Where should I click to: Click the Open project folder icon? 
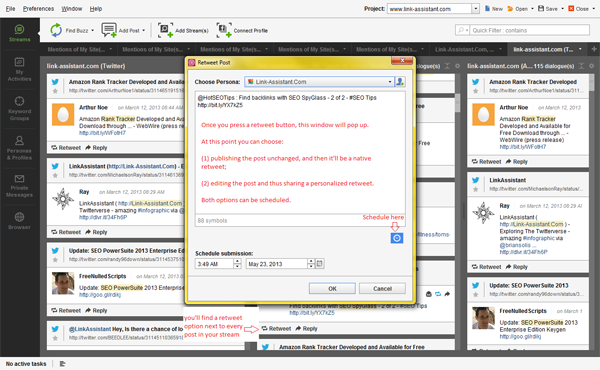pyautogui.click(x=510, y=8)
